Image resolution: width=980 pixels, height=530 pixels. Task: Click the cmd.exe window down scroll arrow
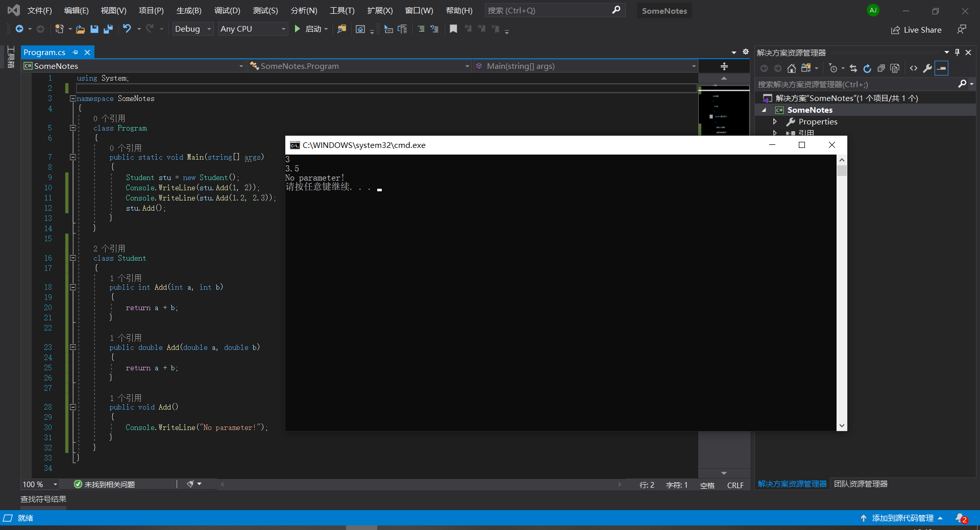pos(842,425)
